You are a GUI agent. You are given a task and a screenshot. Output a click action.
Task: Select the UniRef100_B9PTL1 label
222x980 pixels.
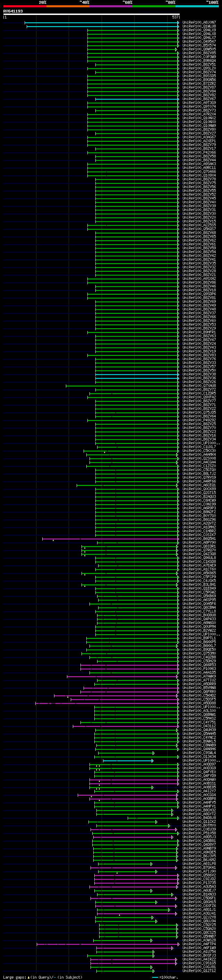(x=199, y=638)
